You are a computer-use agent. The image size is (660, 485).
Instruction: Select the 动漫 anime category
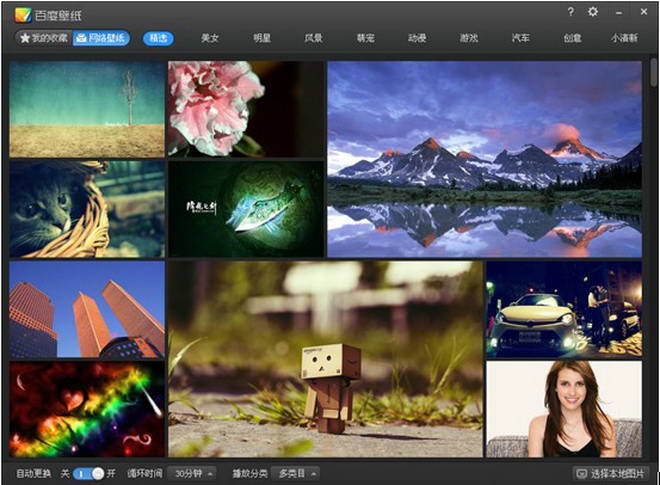point(417,38)
